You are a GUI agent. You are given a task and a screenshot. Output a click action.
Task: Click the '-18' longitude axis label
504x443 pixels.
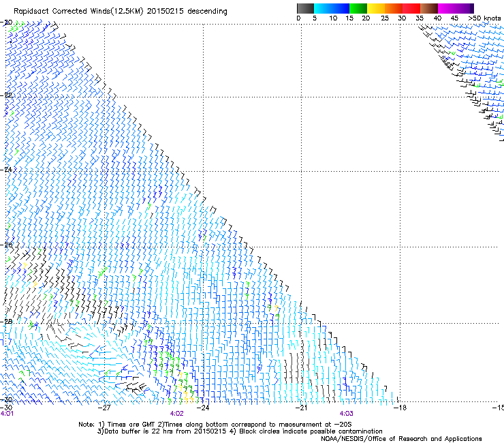click(x=400, y=408)
